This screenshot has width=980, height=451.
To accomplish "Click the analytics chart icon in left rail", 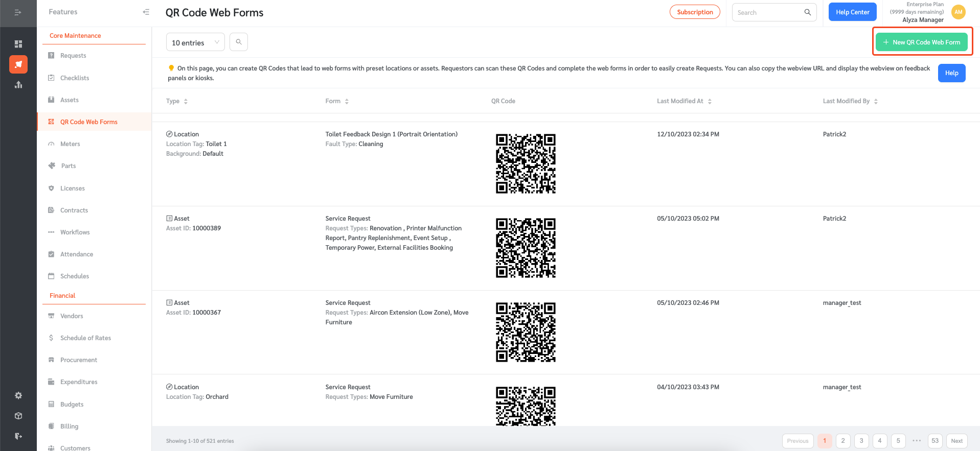I will click(x=18, y=85).
